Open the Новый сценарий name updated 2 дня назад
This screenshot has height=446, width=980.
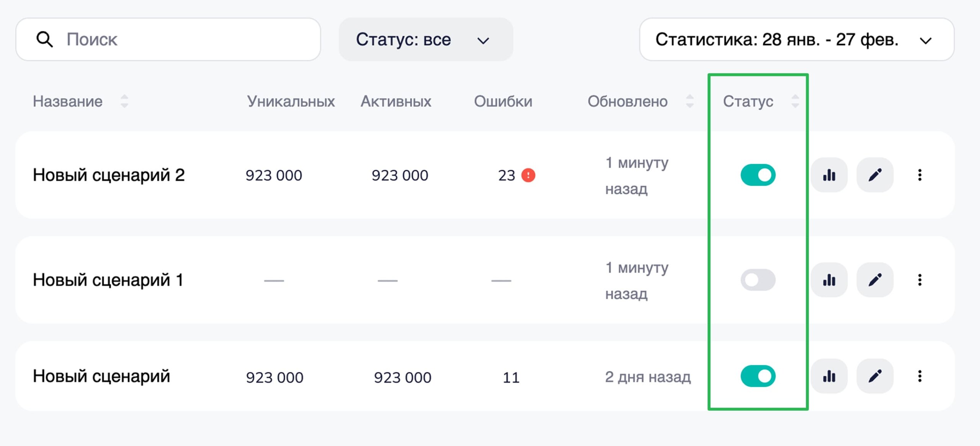tap(101, 376)
